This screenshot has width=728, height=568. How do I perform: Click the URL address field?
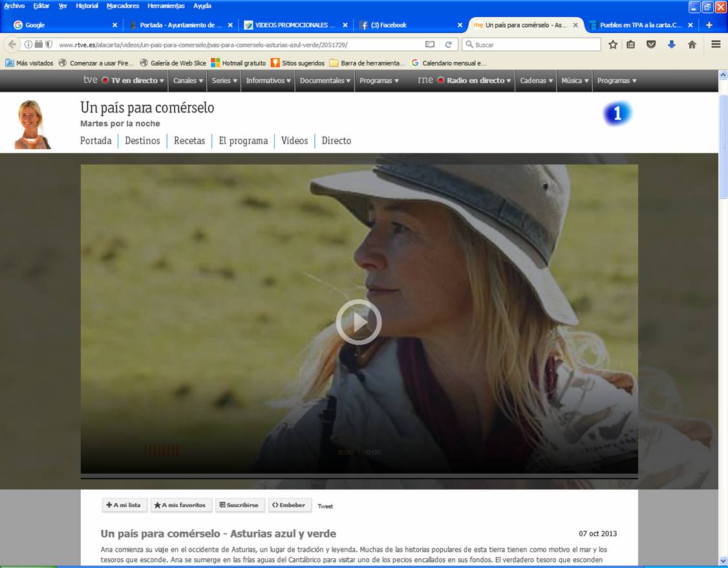click(x=239, y=45)
